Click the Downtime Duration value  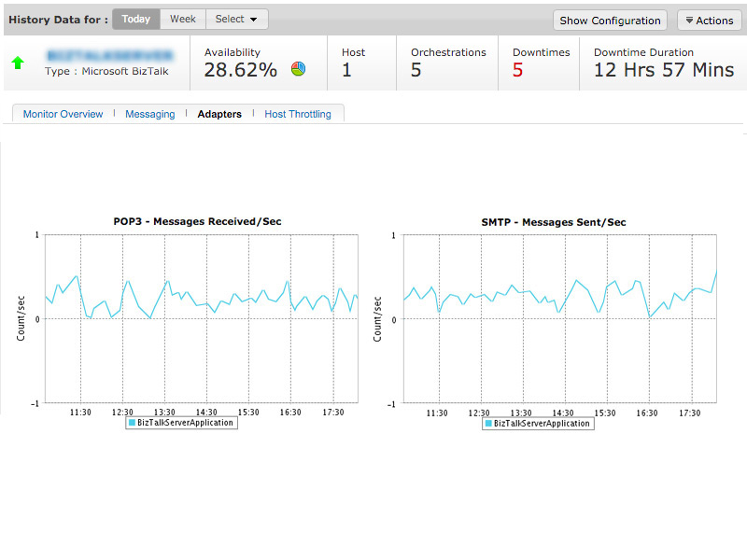tap(663, 71)
